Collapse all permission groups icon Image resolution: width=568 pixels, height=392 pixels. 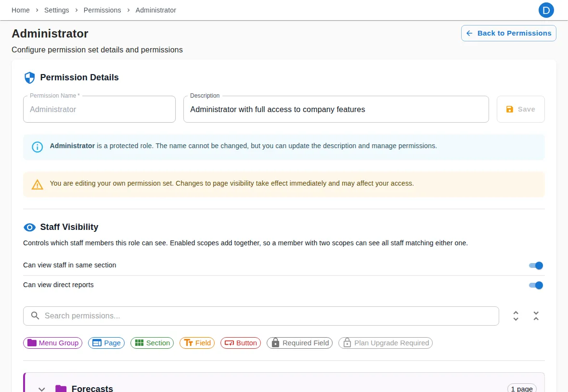[x=536, y=316]
